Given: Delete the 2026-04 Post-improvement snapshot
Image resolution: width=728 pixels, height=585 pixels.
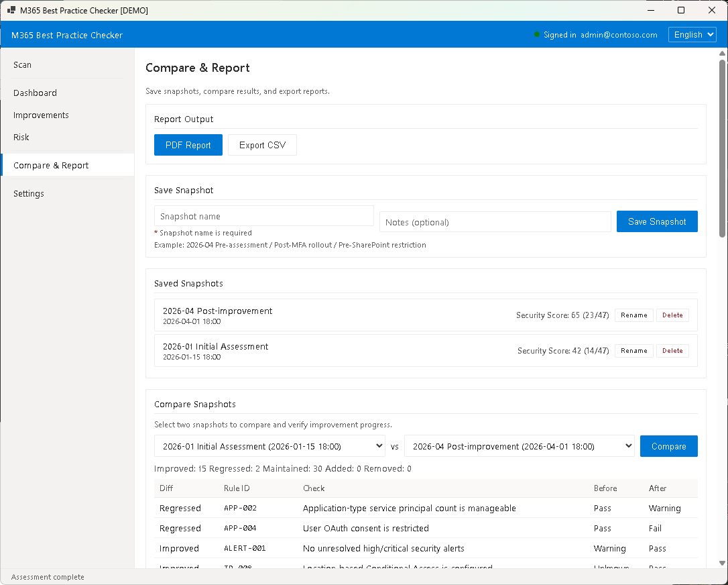Looking at the screenshot, I should pyautogui.click(x=672, y=315).
